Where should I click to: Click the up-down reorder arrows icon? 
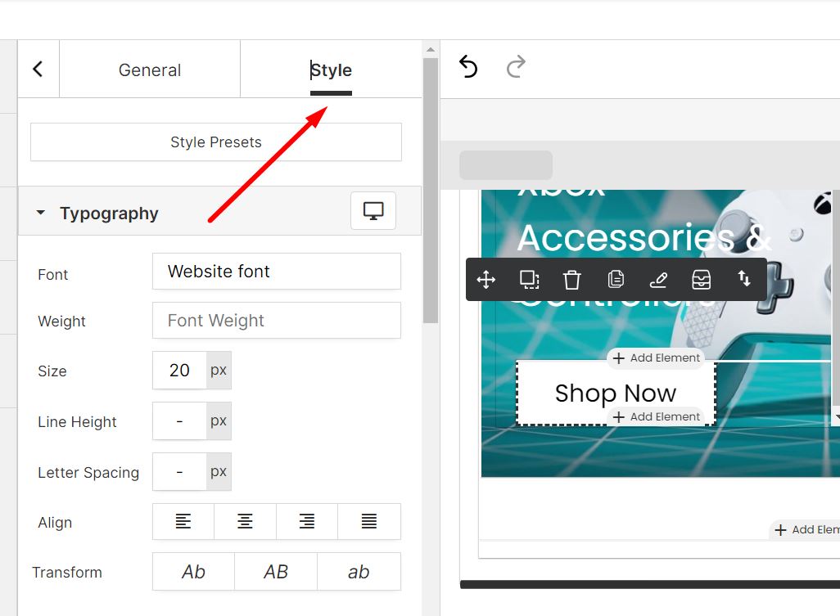pyautogui.click(x=744, y=279)
